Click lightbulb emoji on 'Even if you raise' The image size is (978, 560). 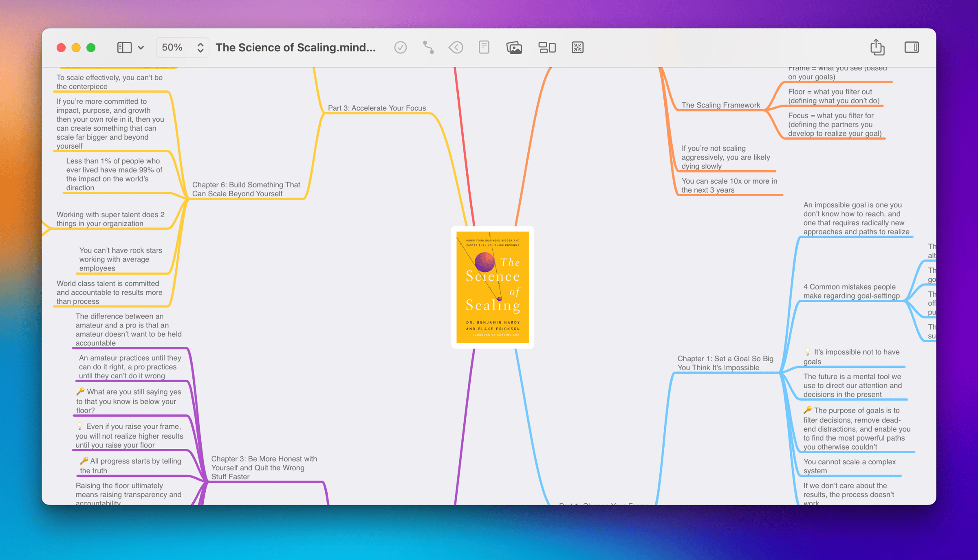tap(80, 426)
